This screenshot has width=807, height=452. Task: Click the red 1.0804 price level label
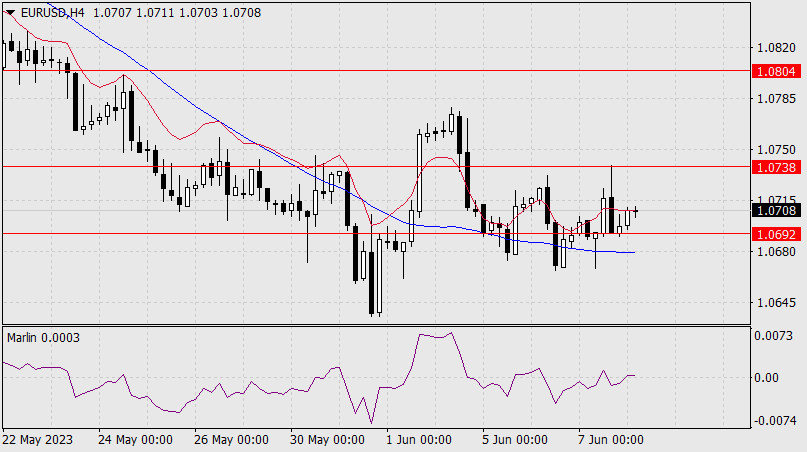tap(777, 71)
